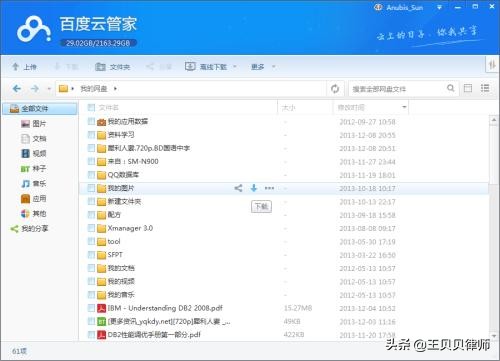
Task: Click the search magnifier icon
Action: tap(451, 88)
